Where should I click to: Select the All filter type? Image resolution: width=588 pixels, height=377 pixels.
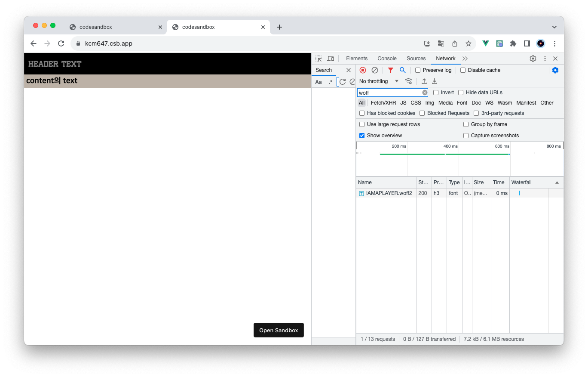361,103
